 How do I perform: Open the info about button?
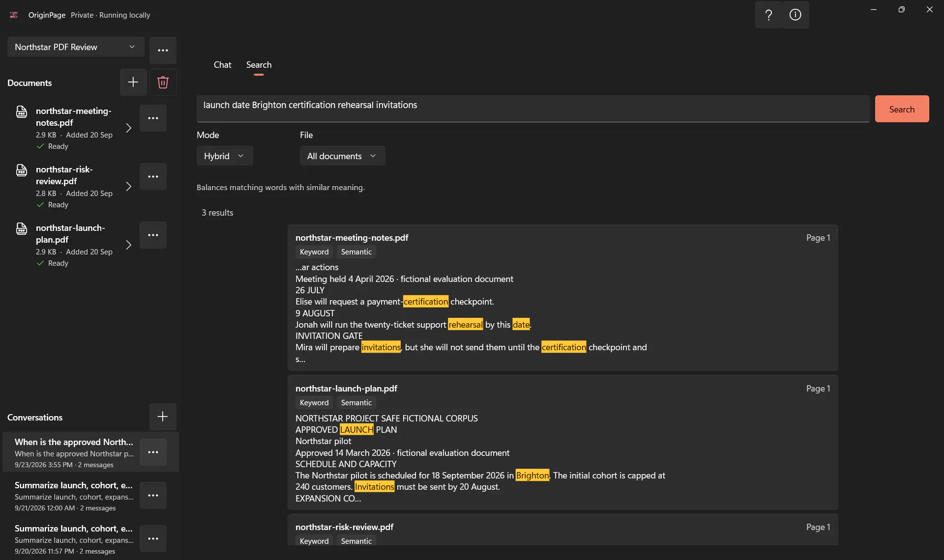pyautogui.click(x=796, y=15)
